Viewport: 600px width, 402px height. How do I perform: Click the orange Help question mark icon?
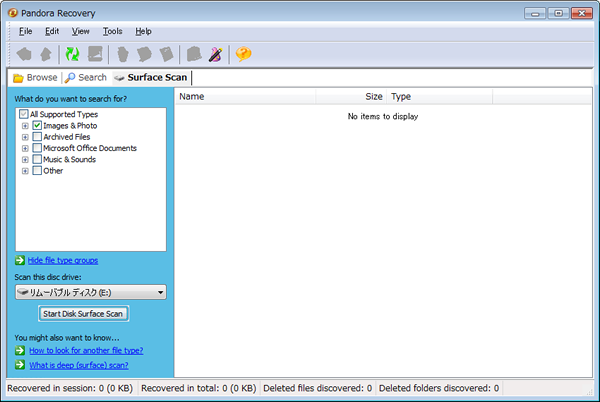pos(243,54)
